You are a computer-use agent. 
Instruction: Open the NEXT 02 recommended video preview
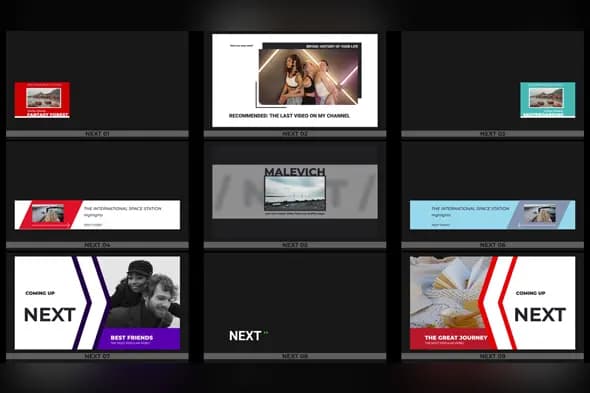click(295, 80)
